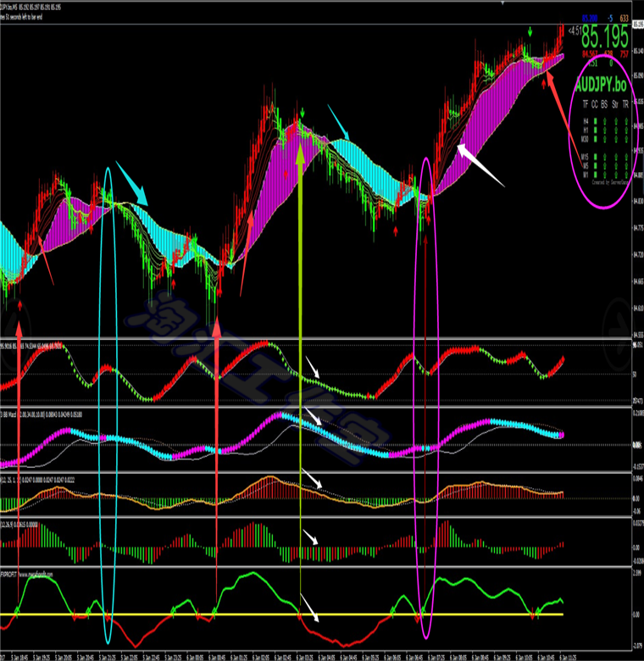This screenshot has width=644, height=661.
Task: Click the H1 row CC green square
Action: pos(595,131)
